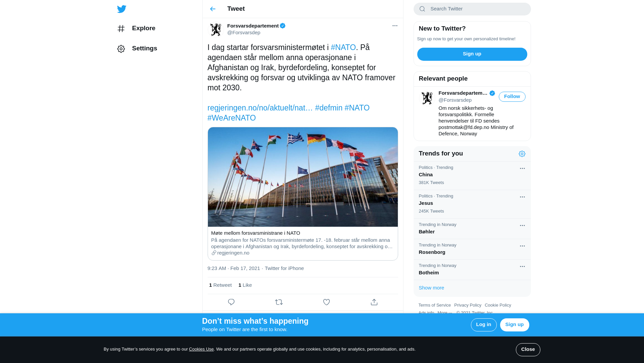Click the Log in button

click(x=483, y=325)
